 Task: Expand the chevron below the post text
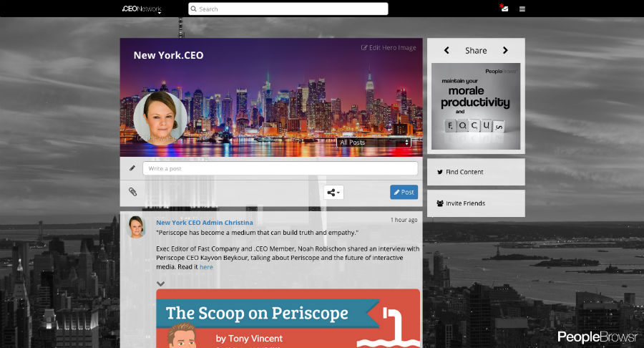(x=160, y=284)
